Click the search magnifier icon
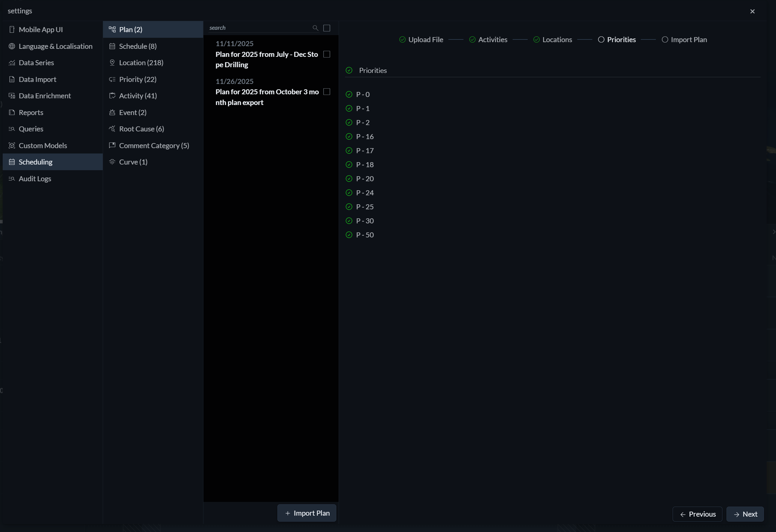Viewport: 776px width, 532px height. point(315,28)
